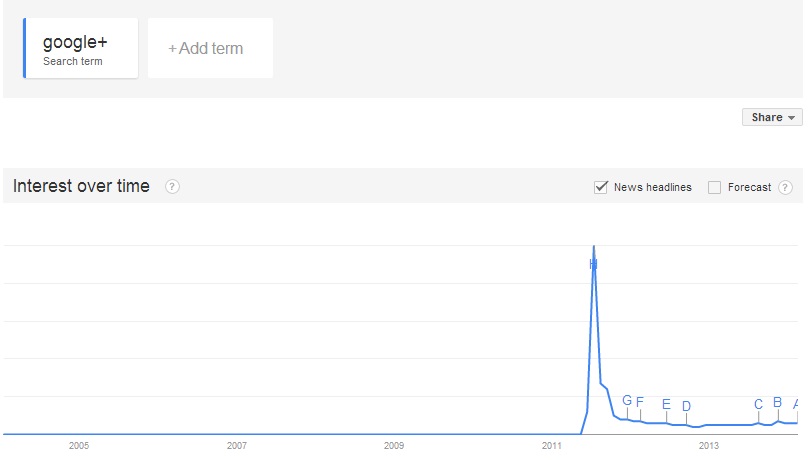Add a new term to compare

pyautogui.click(x=210, y=48)
